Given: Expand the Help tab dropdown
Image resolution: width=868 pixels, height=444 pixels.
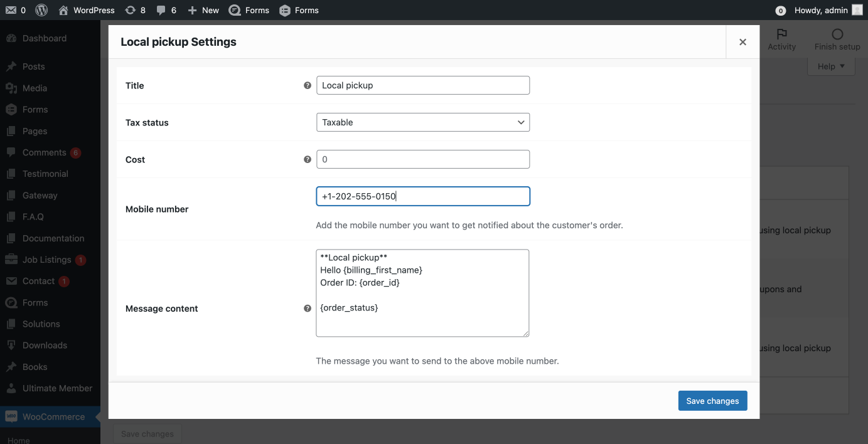Looking at the screenshot, I should (x=831, y=66).
